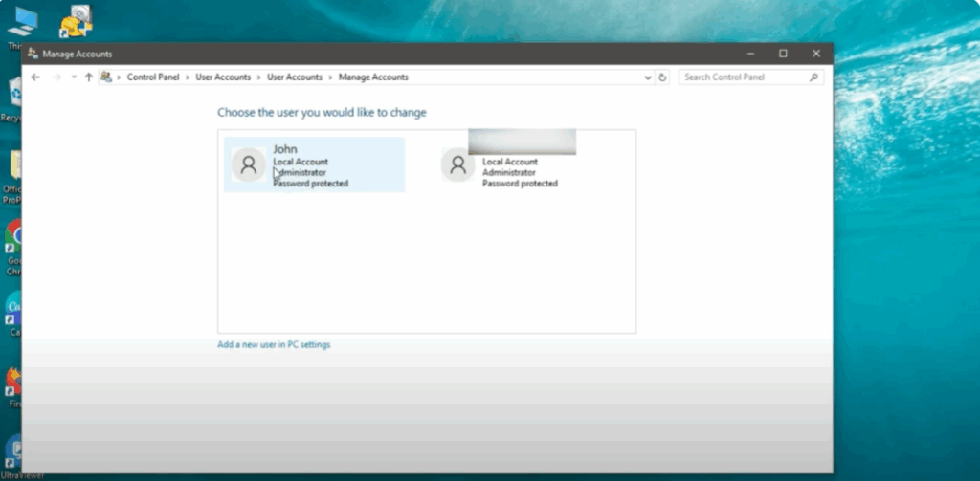
Task: Click the Forward navigation arrow
Action: [x=56, y=77]
